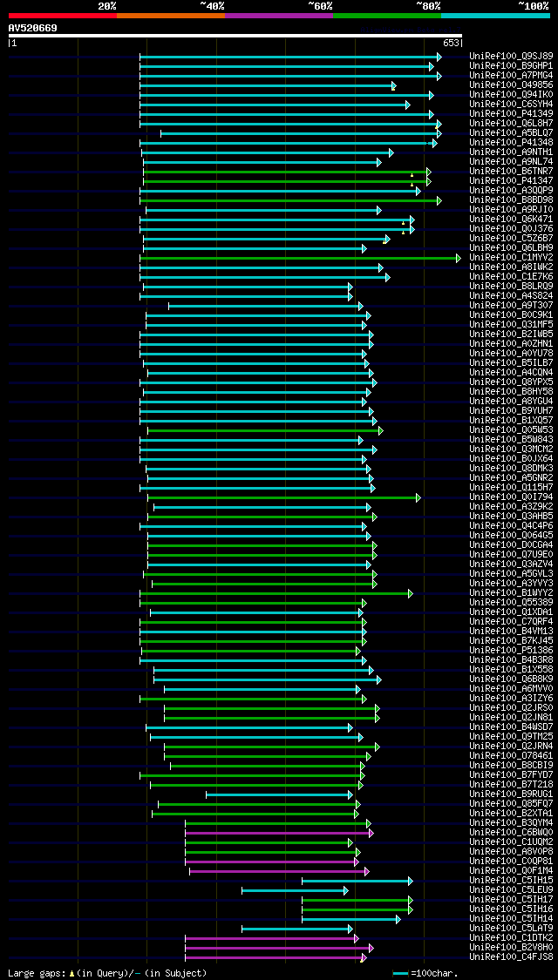558x980 pixels.
Task: Select the UniRef100_A3QQP9 label
Action: click(x=511, y=190)
